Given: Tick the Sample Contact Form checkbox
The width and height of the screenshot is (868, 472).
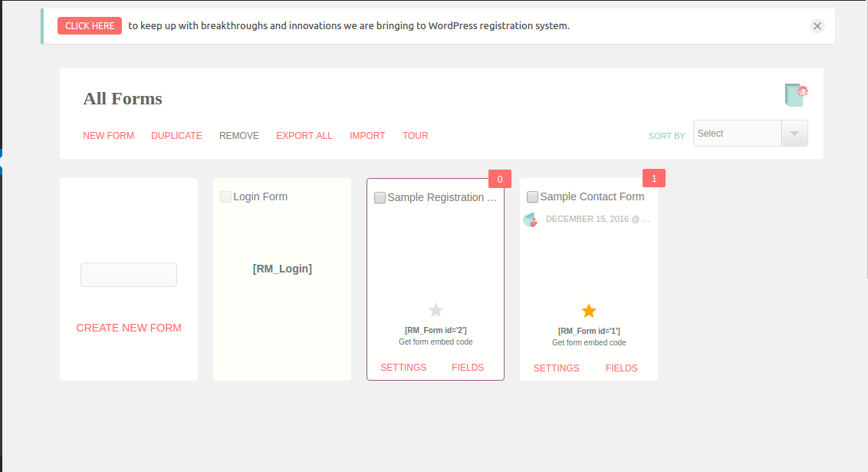Looking at the screenshot, I should 532,196.
